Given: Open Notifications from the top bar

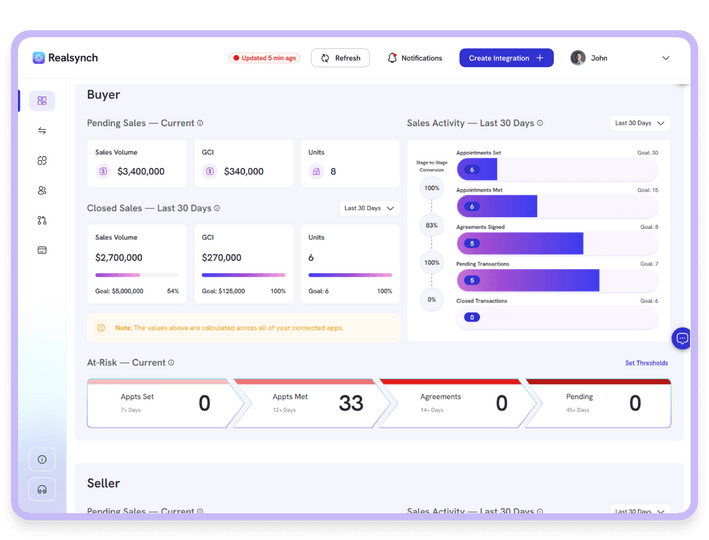Looking at the screenshot, I should (x=414, y=58).
